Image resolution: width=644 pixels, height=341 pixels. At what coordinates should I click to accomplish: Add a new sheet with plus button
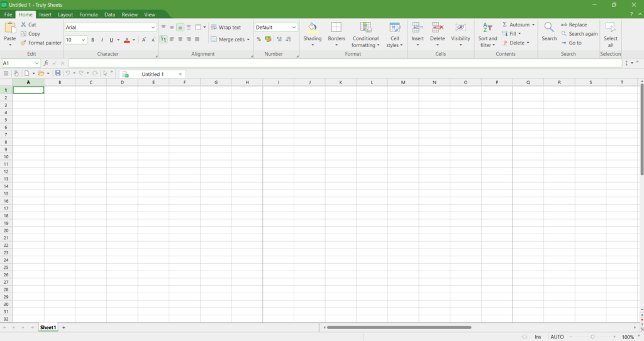(64, 327)
